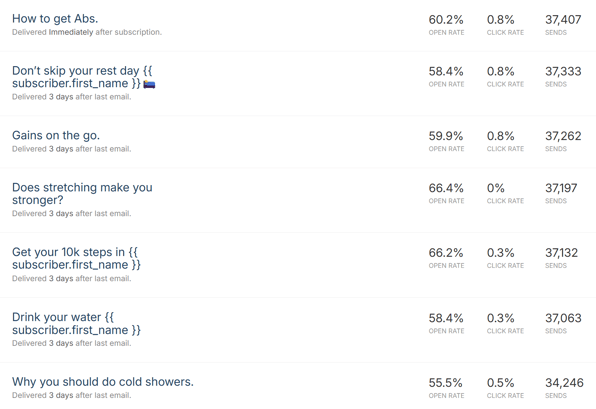Open the 'Drink your water' email

click(76, 323)
